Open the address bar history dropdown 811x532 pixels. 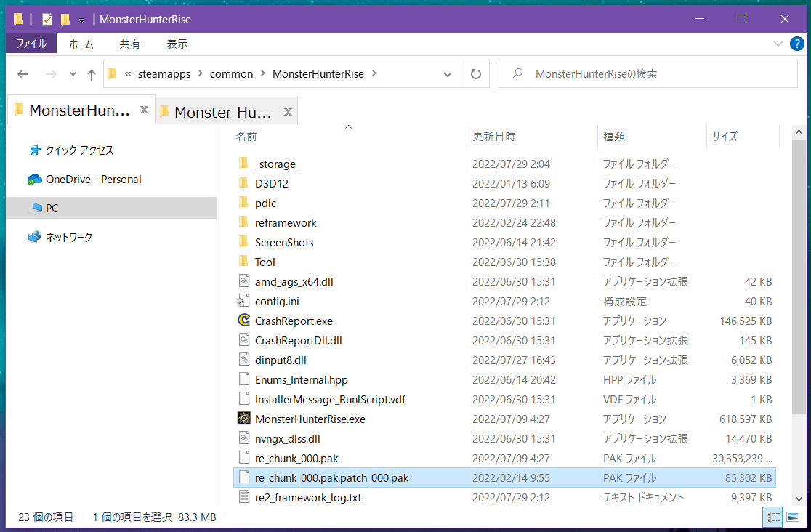point(448,74)
